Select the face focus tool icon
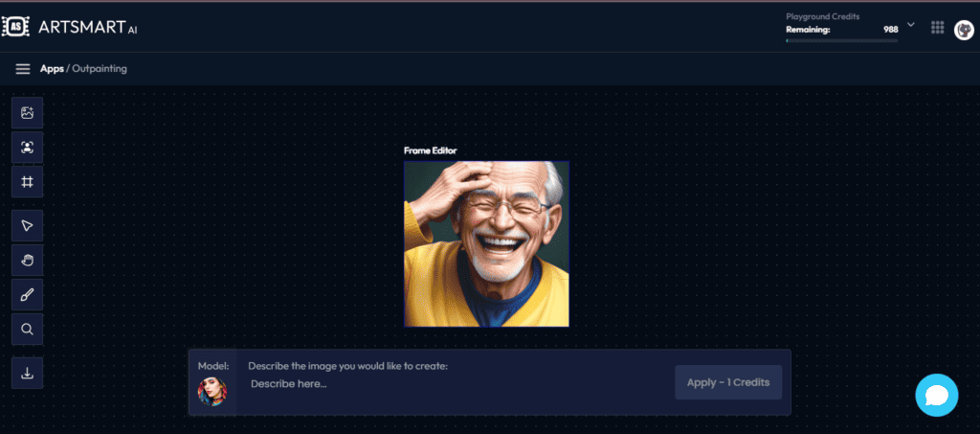 pos(27,148)
